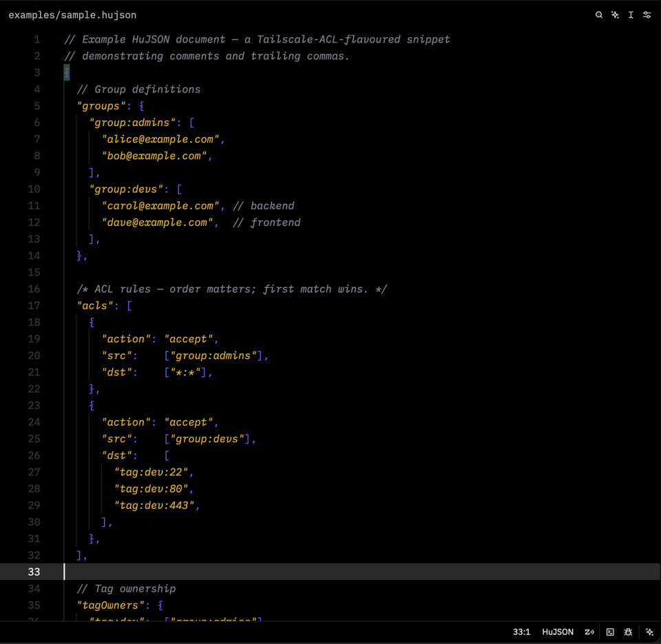Click the "group:devs" key on line 10

126,189
